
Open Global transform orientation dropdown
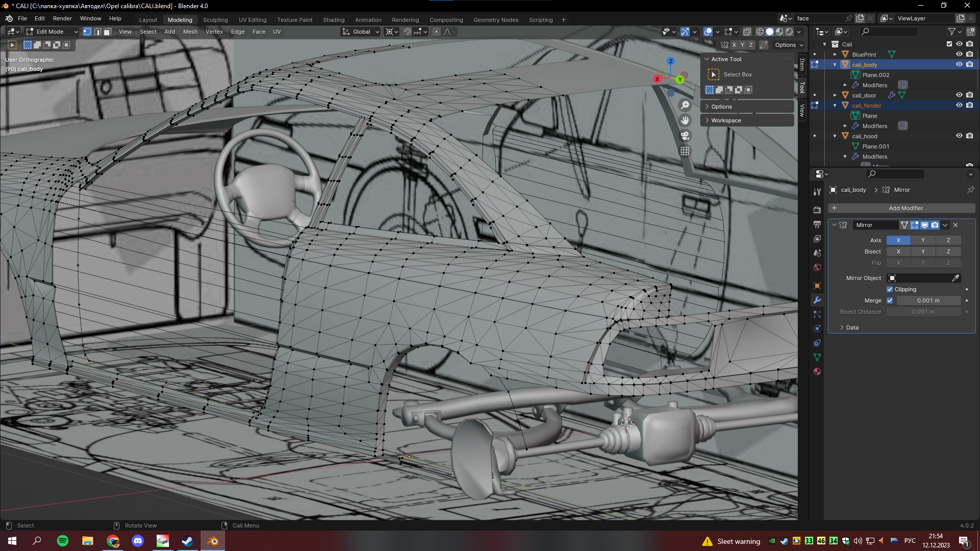361,32
